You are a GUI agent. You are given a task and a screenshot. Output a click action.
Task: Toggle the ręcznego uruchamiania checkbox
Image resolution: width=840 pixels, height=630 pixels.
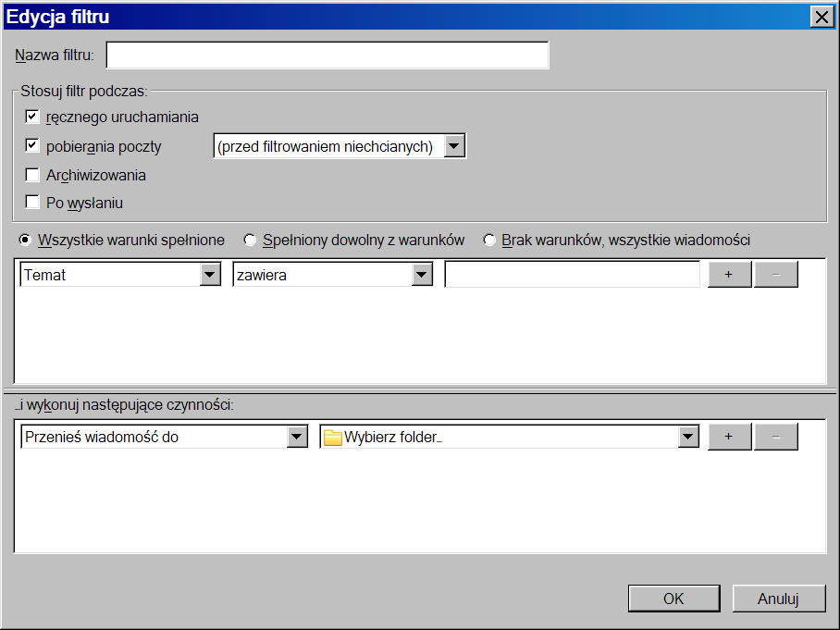[32, 117]
